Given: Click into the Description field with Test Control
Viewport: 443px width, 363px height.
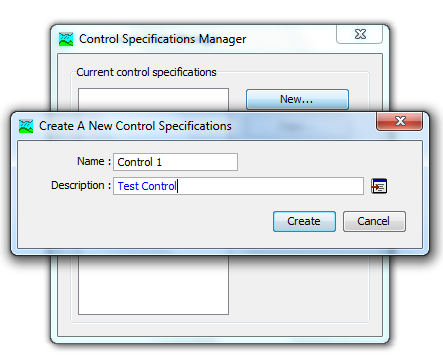Looking at the screenshot, I should 238,186.
